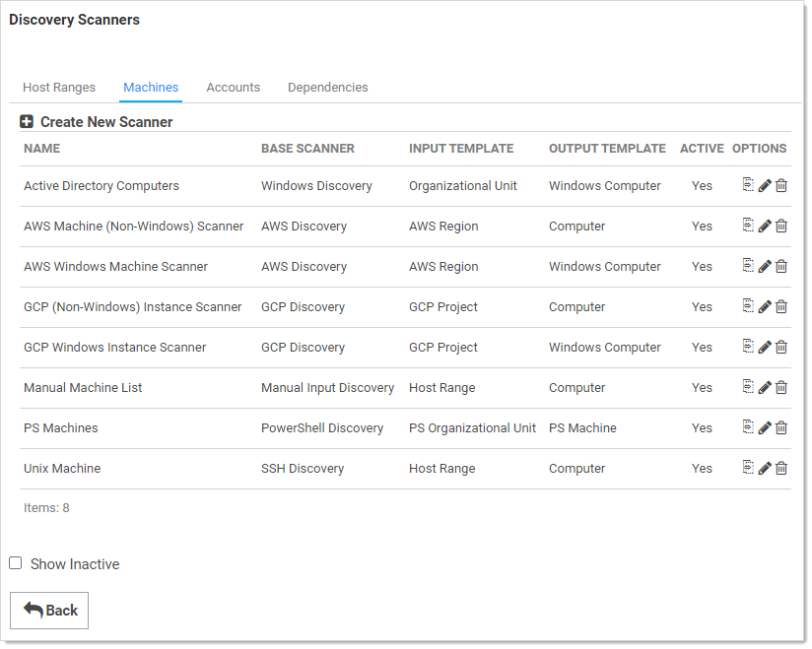This screenshot has width=812, height=649.
Task: Copy the GCP Windows Instance Scanner
Action: [x=748, y=347]
